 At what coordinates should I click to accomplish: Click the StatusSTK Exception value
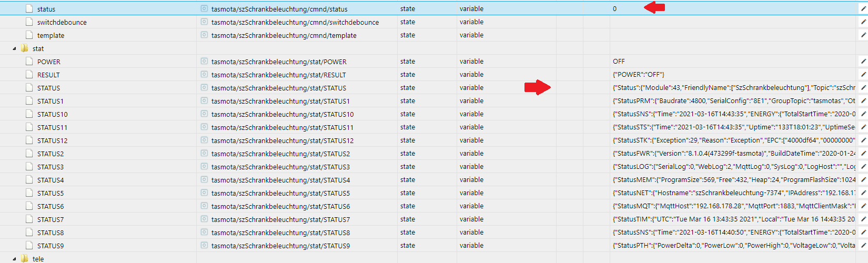734,140
